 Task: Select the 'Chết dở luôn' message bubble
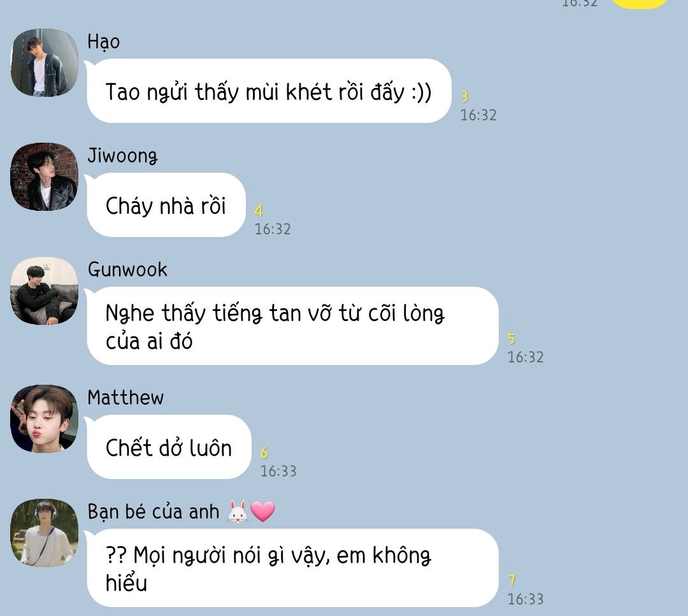[x=169, y=447]
